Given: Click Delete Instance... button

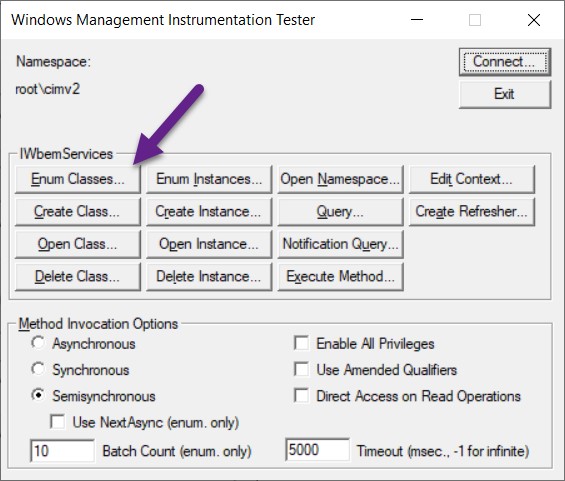Looking at the screenshot, I should pyautogui.click(x=209, y=276).
